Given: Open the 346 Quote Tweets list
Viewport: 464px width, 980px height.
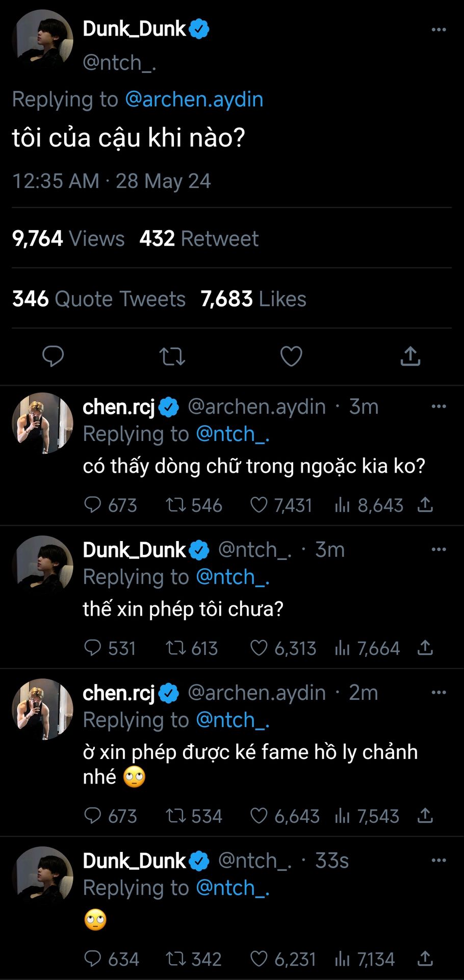Looking at the screenshot, I should 99,299.
